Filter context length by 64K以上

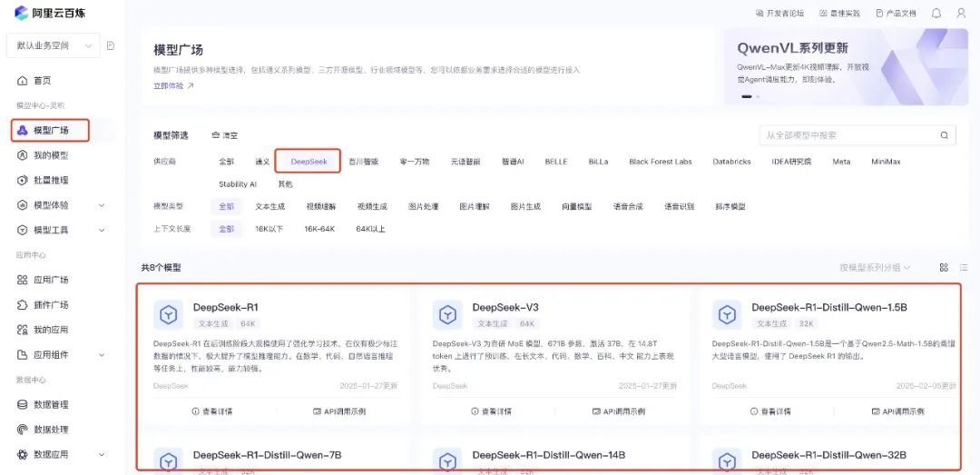(x=370, y=229)
